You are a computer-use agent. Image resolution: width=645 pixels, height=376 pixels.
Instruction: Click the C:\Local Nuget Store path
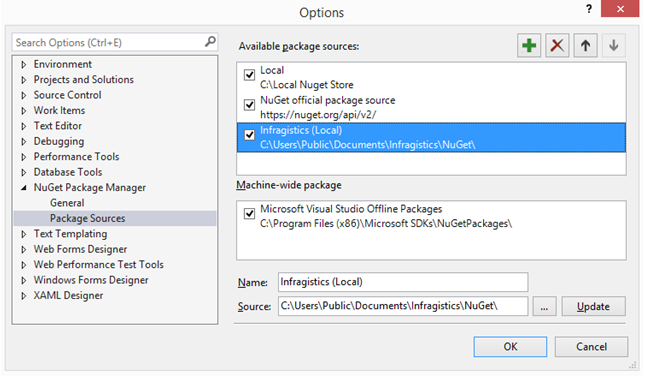coord(306,85)
